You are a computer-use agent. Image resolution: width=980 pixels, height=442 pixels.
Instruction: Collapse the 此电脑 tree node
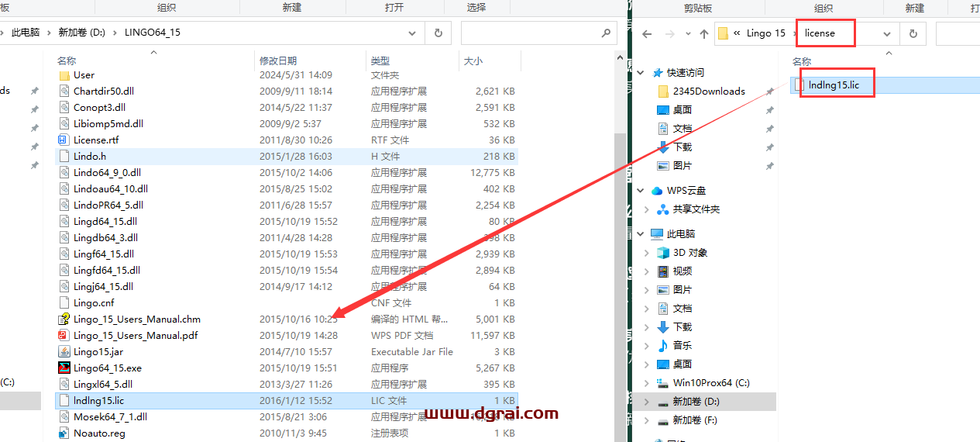click(641, 233)
